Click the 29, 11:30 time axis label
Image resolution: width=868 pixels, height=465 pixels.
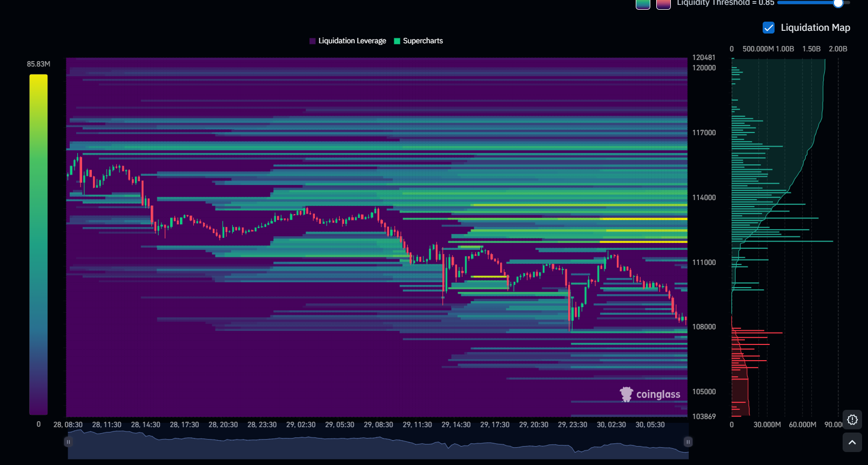pyautogui.click(x=418, y=424)
